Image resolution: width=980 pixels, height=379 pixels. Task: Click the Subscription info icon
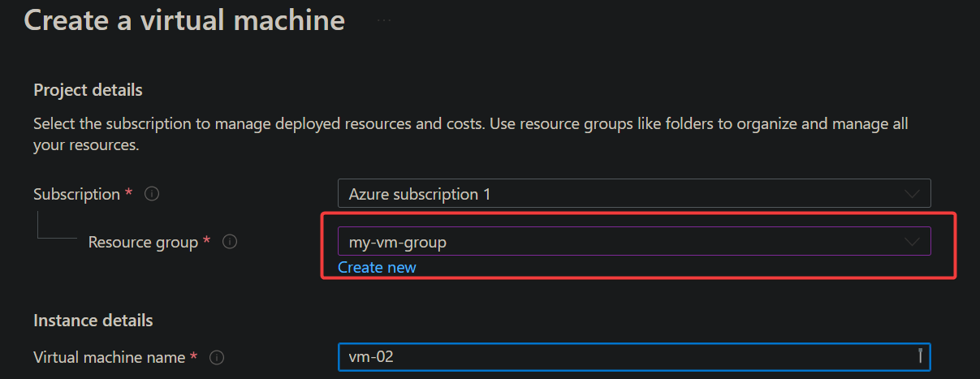click(x=151, y=195)
